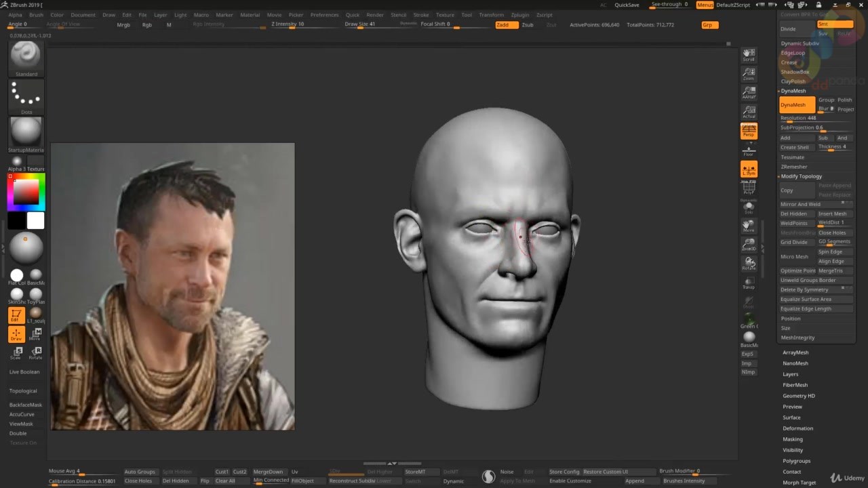Select the black secondary color swatch

17,220
